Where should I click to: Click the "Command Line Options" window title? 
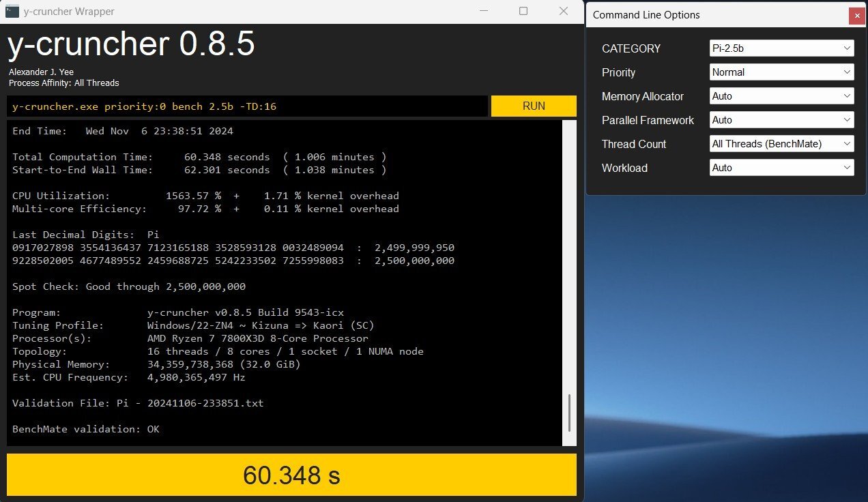(x=646, y=15)
